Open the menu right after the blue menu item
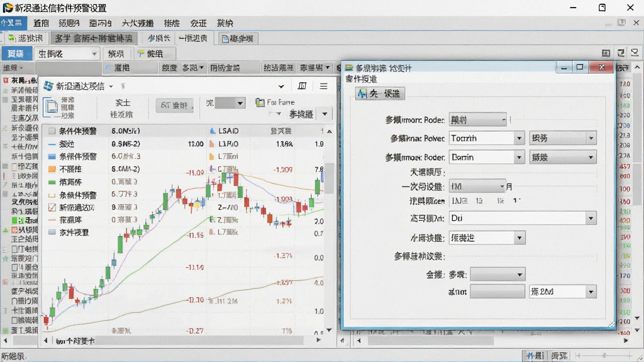The height and width of the screenshot is (362, 644). pos(41,23)
